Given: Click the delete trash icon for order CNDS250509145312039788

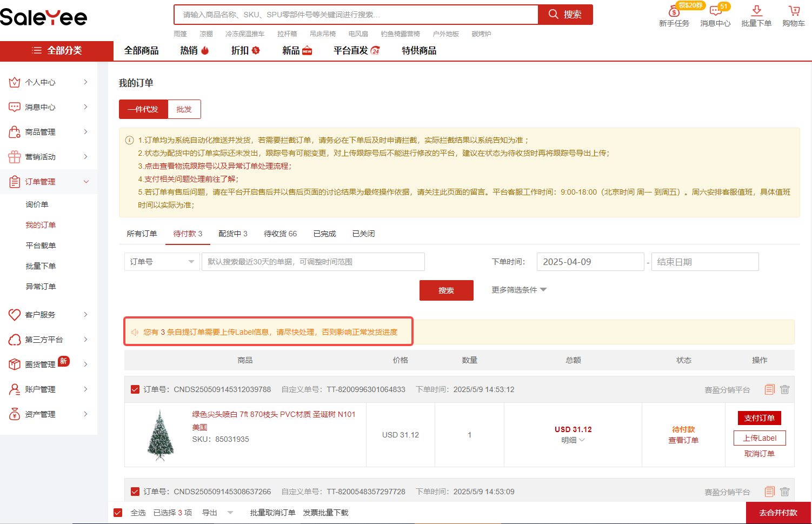Looking at the screenshot, I should pos(784,389).
